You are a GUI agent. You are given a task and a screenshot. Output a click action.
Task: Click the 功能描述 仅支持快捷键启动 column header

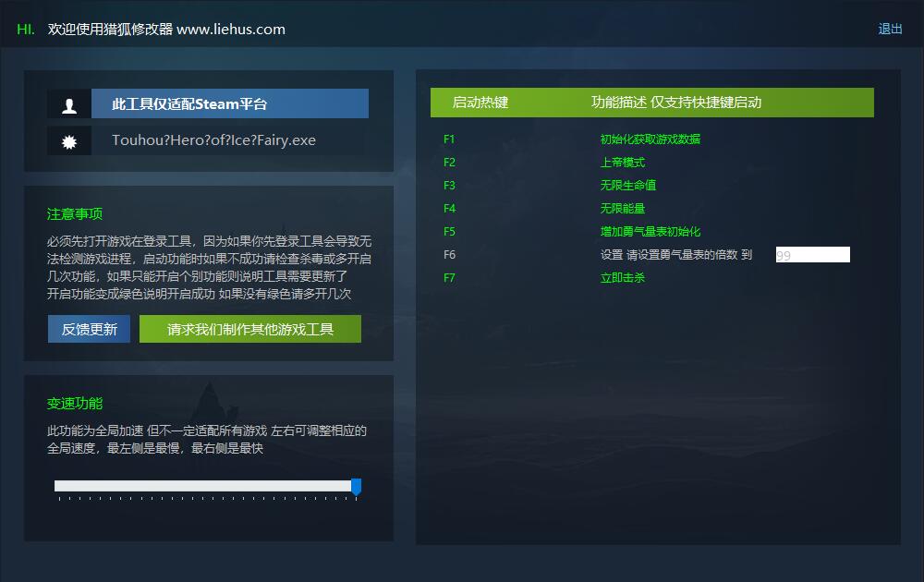pos(676,103)
